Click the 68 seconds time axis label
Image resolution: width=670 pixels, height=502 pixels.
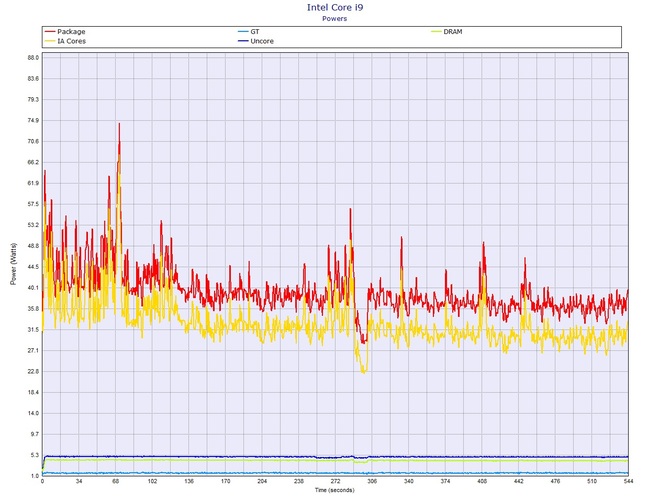(x=115, y=481)
